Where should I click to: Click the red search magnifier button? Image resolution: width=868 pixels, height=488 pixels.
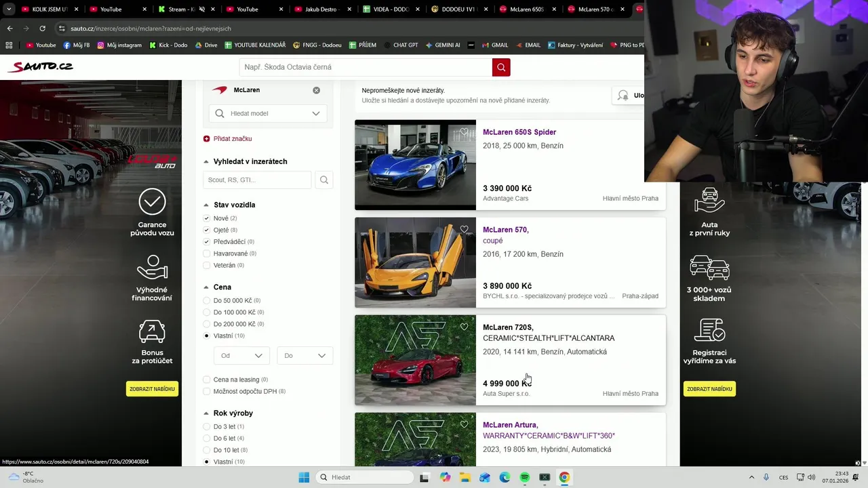click(501, 67)
